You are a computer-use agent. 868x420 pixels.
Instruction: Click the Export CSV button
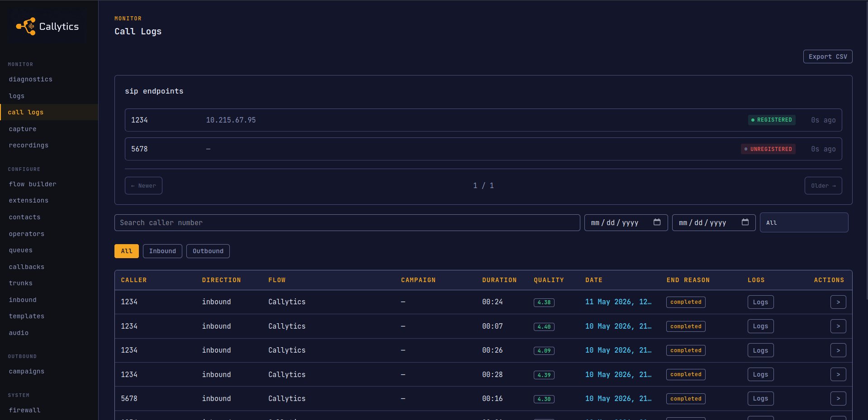click(828, 57)
